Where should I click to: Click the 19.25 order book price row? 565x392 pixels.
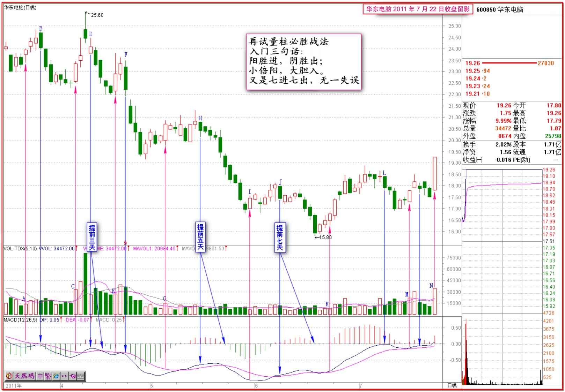478,71
